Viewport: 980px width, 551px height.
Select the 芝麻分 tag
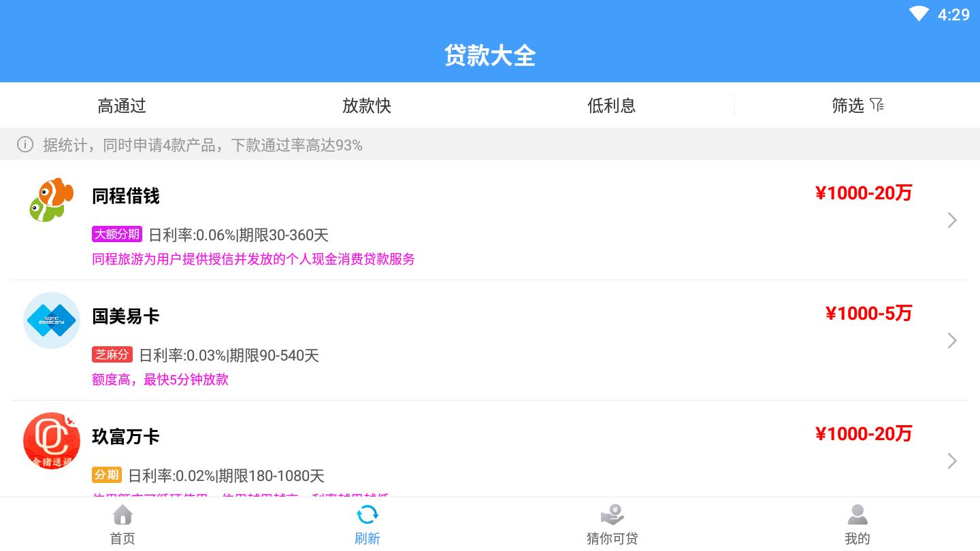pos(112,354)
